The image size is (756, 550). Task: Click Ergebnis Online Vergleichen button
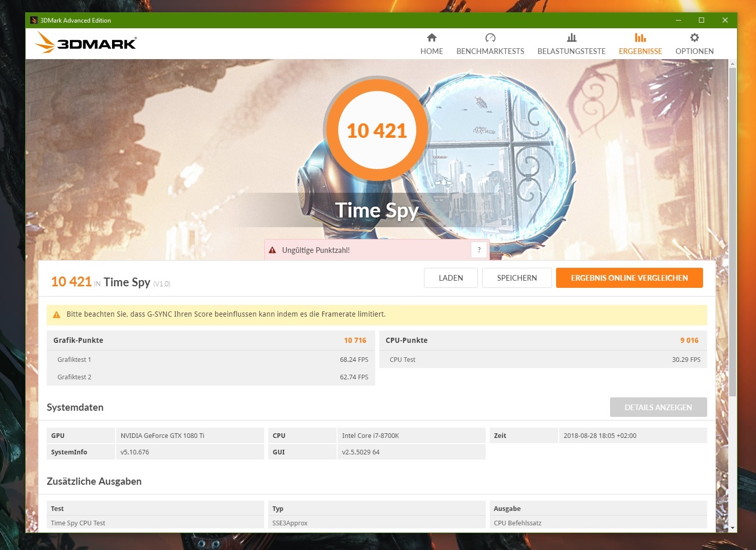tap(630, 278)
